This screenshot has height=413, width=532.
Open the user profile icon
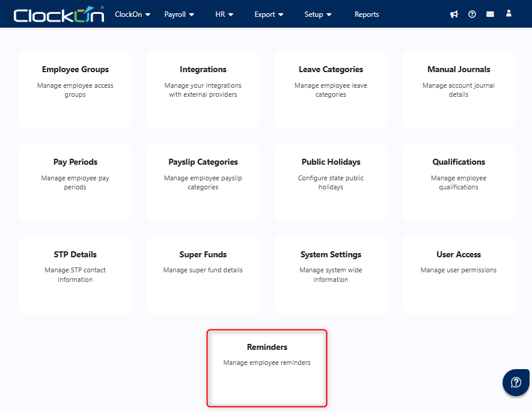(509, 13)
